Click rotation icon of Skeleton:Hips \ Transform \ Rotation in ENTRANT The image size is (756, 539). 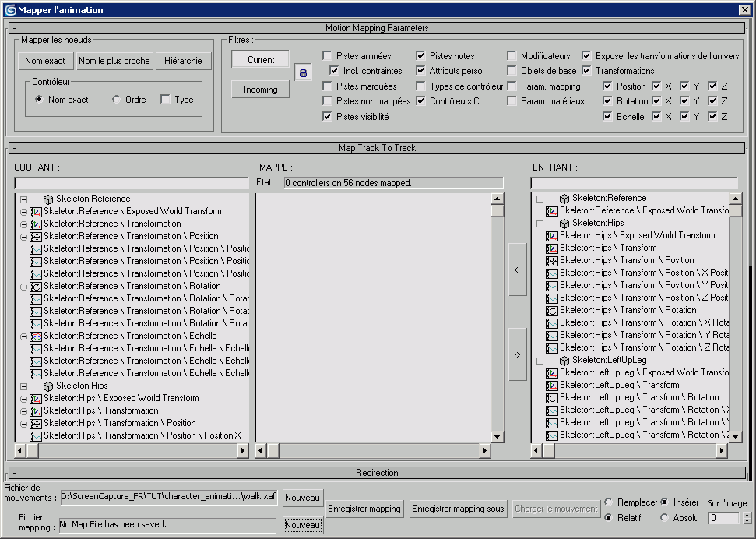tap(552, 311)
